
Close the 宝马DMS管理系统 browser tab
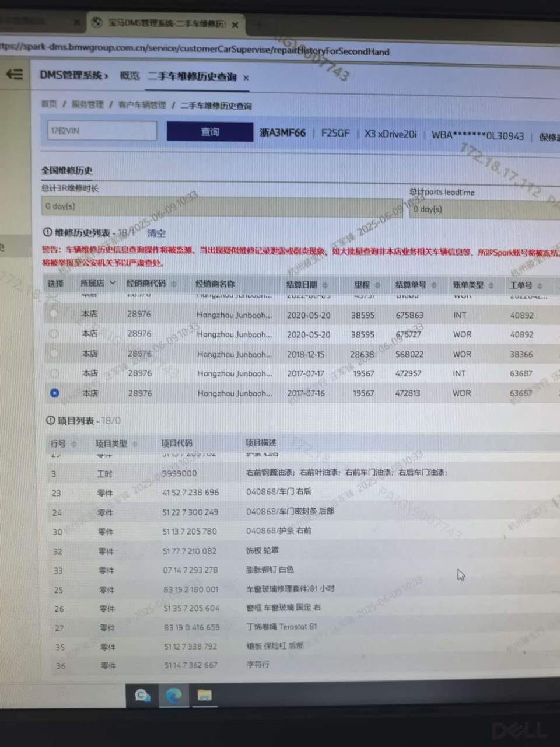pos(235,25)
